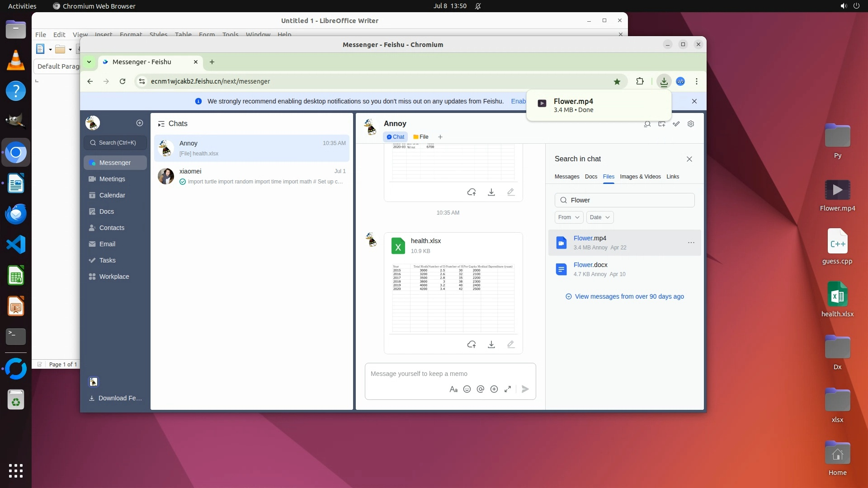Expand the message editor to full size

[x=508, y=389]
